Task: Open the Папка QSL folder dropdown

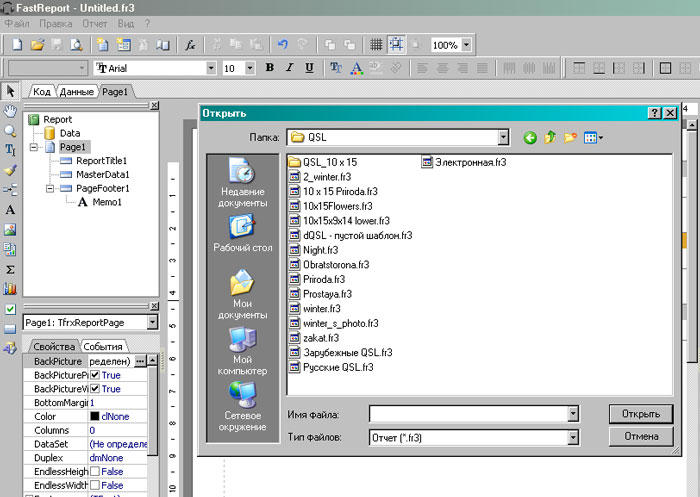Action: tap(503, 137)
